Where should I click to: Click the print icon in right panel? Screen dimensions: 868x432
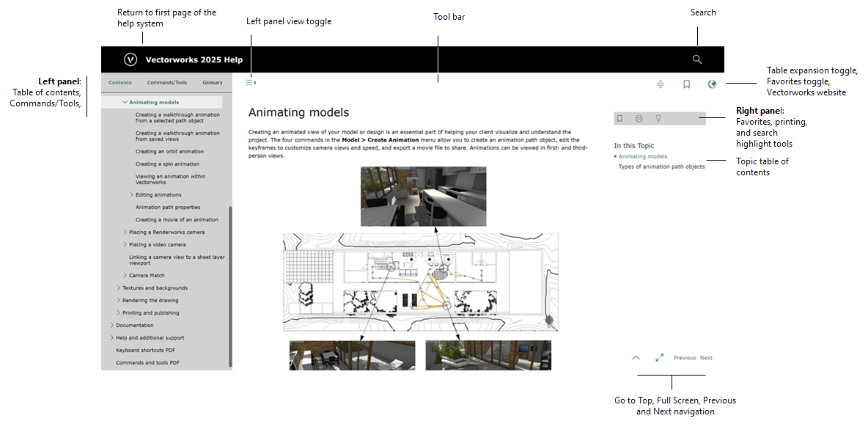[x=639, y=118]
